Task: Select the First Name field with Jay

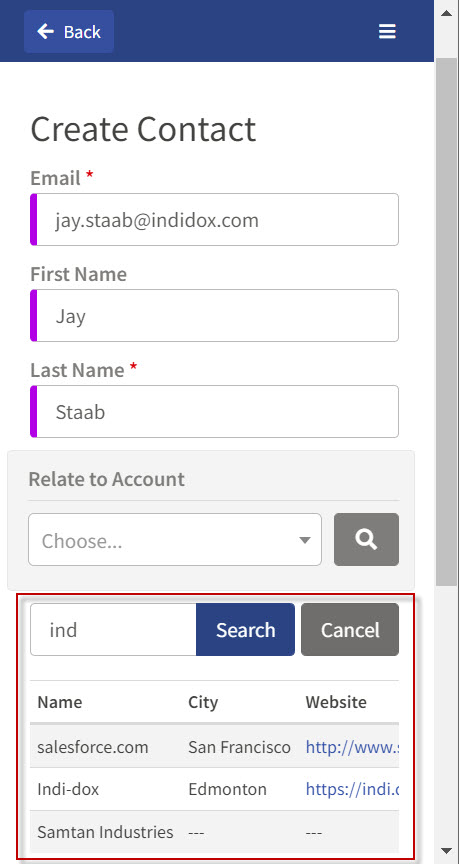Action: click(x=214, y=315)
